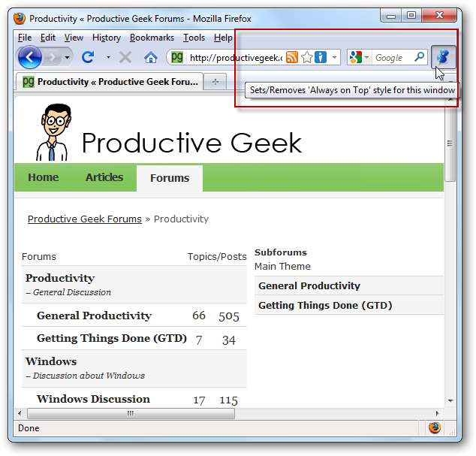The image size is (476, 456).
Task: Open the Help menu
Action: click(x=223, y=38)
